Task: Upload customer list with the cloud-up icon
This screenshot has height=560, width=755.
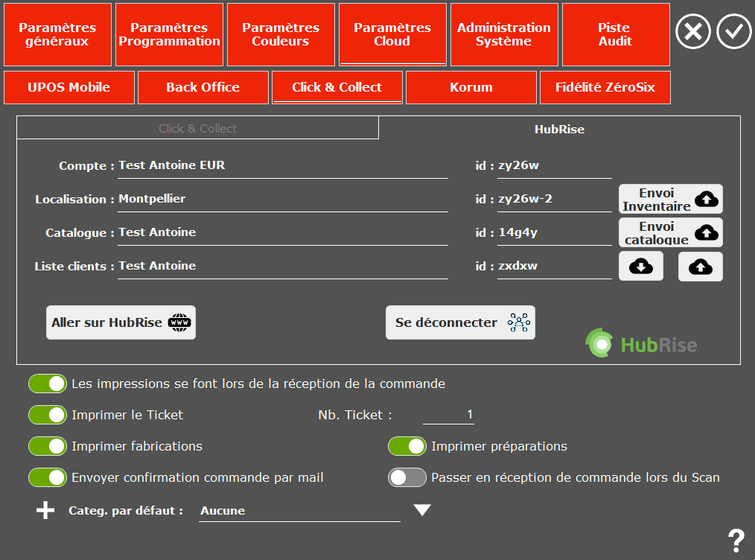Action: [x=700, y=267]
